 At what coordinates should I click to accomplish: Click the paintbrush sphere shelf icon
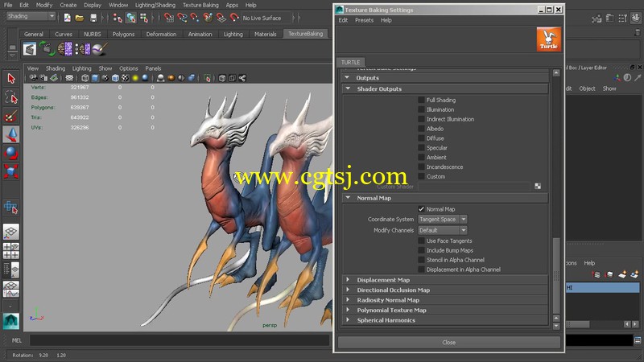coord(99,49)
